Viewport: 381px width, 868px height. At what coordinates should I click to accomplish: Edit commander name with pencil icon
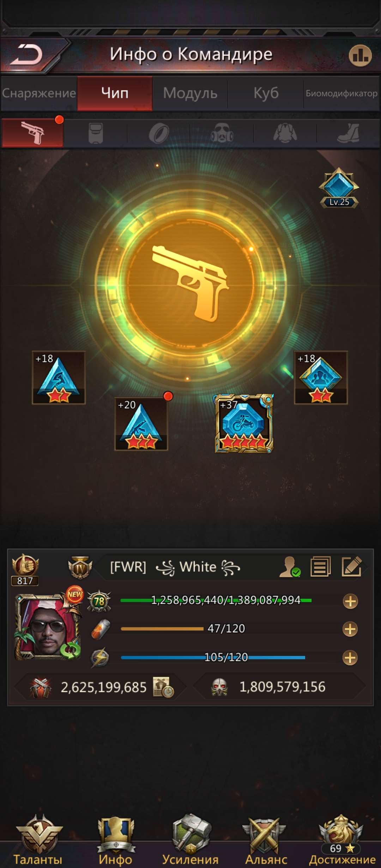pyautogui.click(x=352, y=567)
